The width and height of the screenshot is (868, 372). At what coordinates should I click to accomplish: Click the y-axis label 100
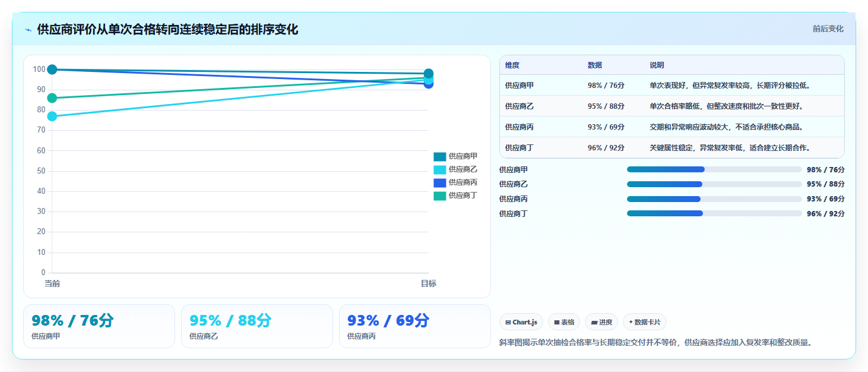pyautogui.click(x=39, y=69)
